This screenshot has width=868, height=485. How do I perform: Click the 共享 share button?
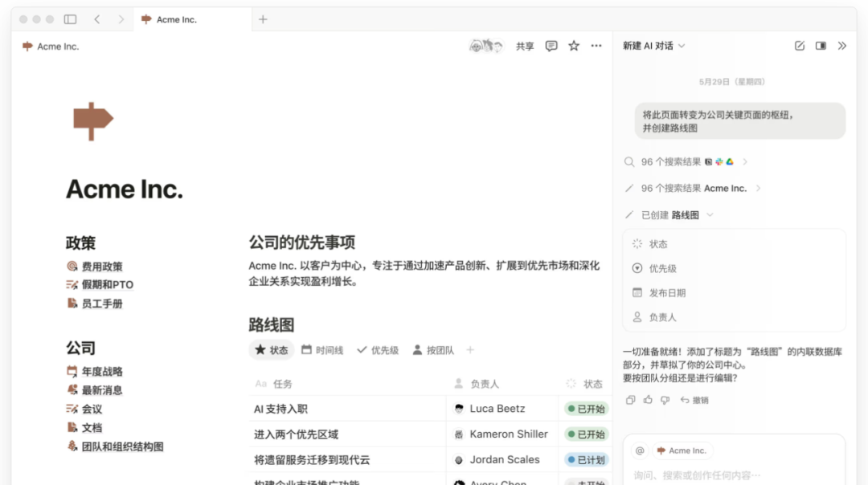[524, 46]
